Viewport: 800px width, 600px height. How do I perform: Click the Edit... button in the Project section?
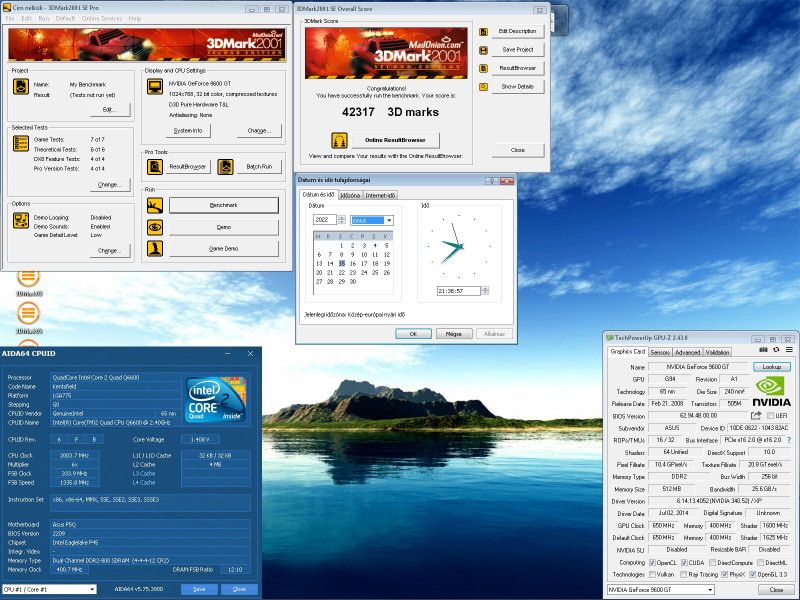coord(110,110)
